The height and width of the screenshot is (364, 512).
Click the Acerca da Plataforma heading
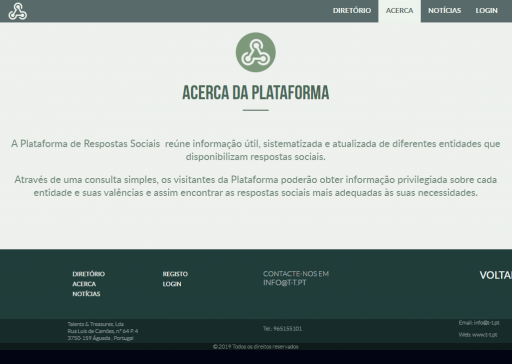point(256,93)
